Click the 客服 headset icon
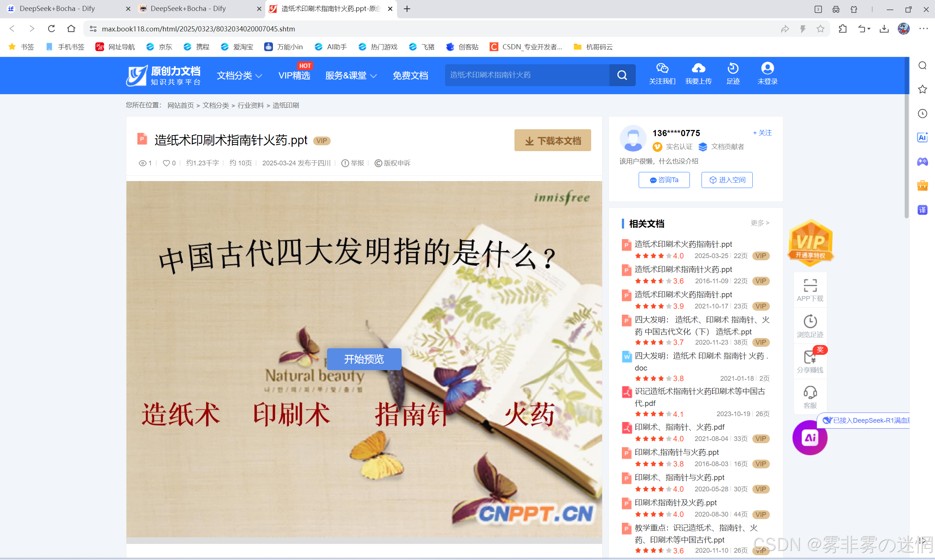 [x=810, y=392]
